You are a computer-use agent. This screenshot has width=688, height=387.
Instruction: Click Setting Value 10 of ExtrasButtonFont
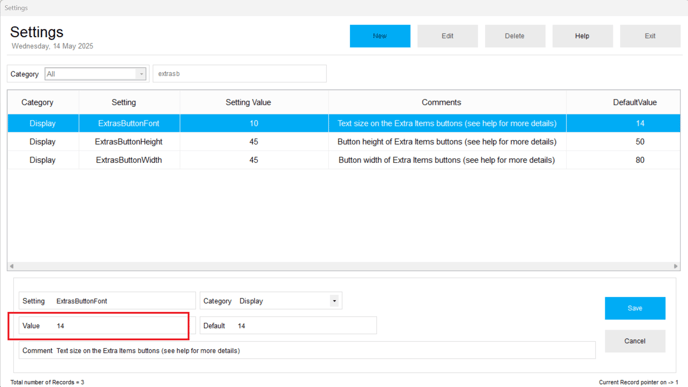tap(254, 123)
